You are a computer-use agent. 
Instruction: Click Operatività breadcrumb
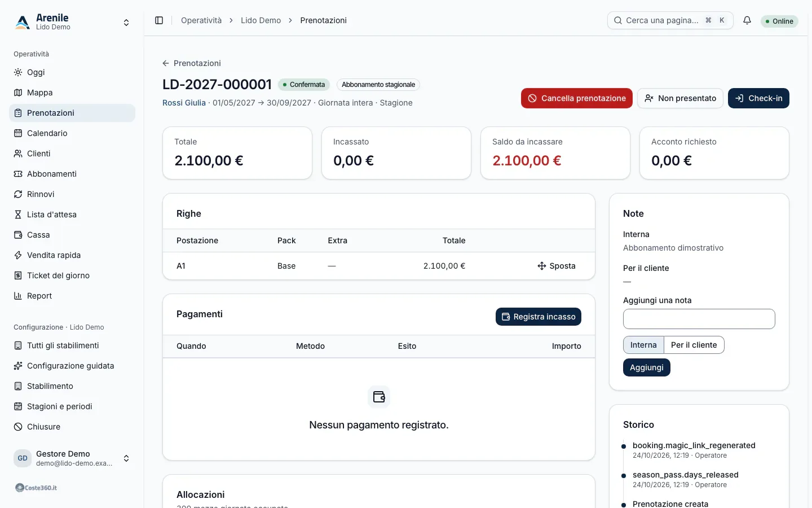click(x=201, y=20)
